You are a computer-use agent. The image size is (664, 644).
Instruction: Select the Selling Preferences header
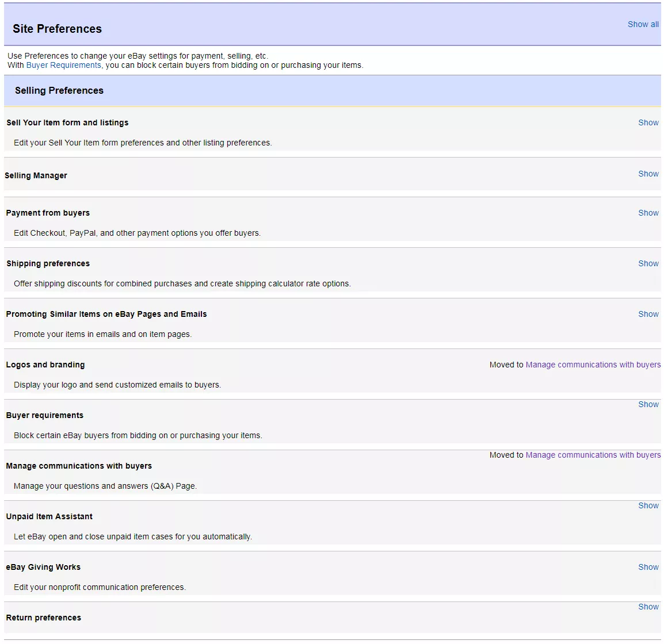tap(59, 90)
